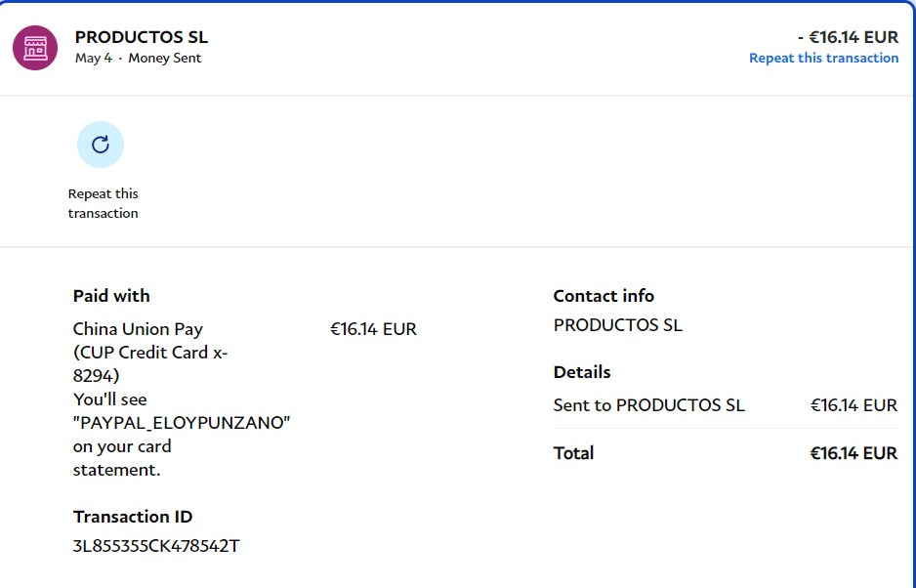The height and width of the screenshot is (588, 916).
Task: Click the 'Repeat this transaction' label under the icon
Action: click(103, 203)
